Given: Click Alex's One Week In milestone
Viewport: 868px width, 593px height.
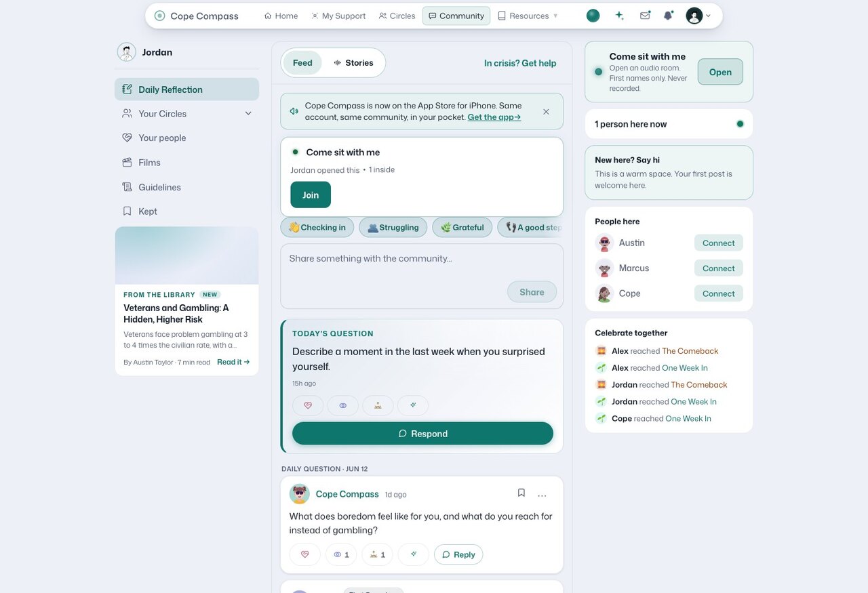Looking at the screenshot, I should pos(684,368).
